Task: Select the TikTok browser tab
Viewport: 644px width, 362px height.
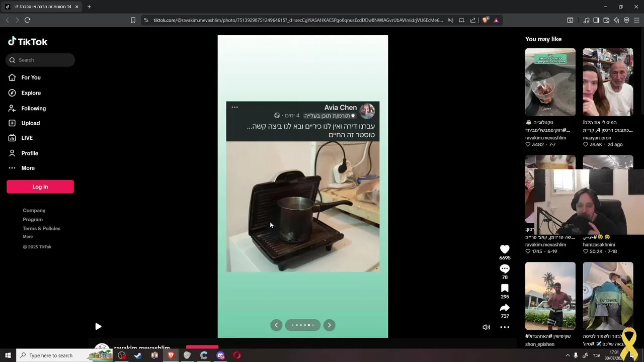Action: [41, 7]
